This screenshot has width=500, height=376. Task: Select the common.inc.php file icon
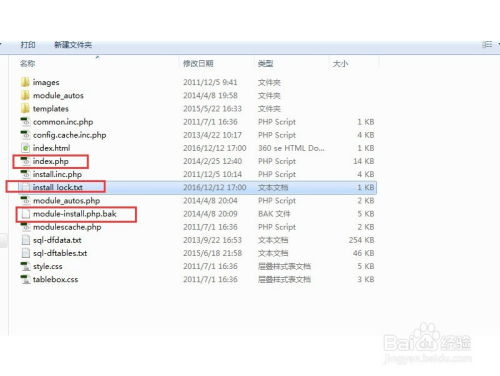(x=25, y=122)
